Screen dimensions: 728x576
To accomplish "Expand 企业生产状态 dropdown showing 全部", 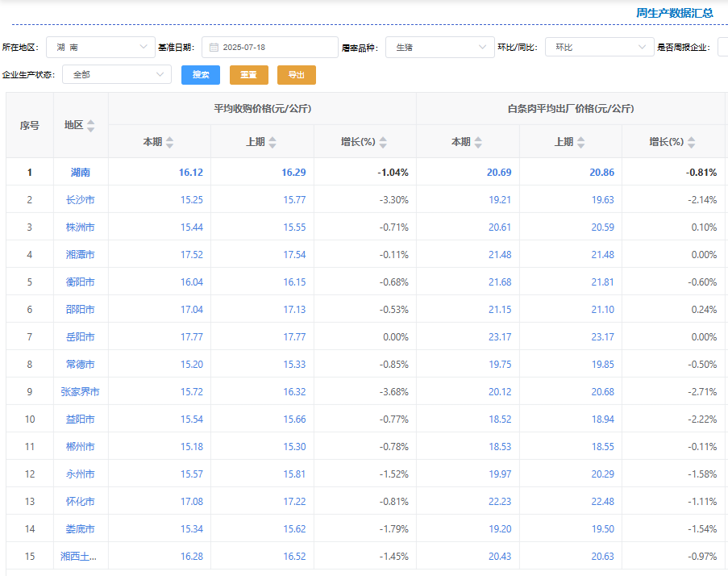I will pyautogui.click(x=115, y=75).
